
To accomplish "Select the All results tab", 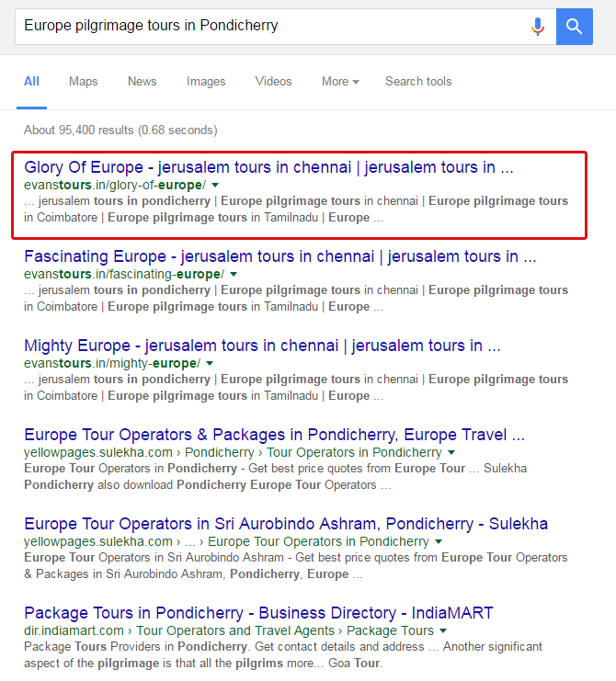I will point(31,82).
